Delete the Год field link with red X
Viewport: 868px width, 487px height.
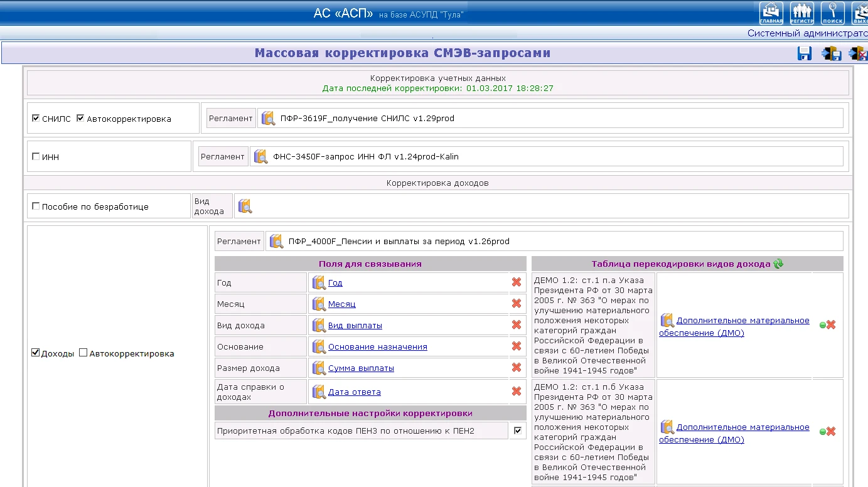[x=517, y=282]
